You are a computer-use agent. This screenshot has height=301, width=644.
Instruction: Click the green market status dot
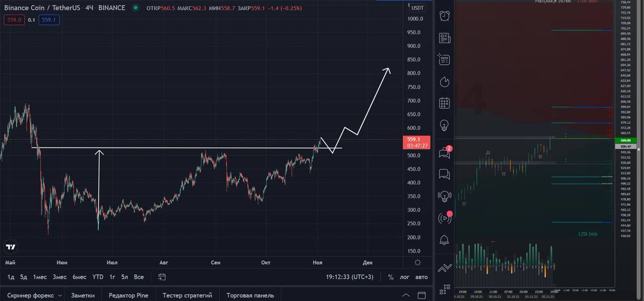135,8
